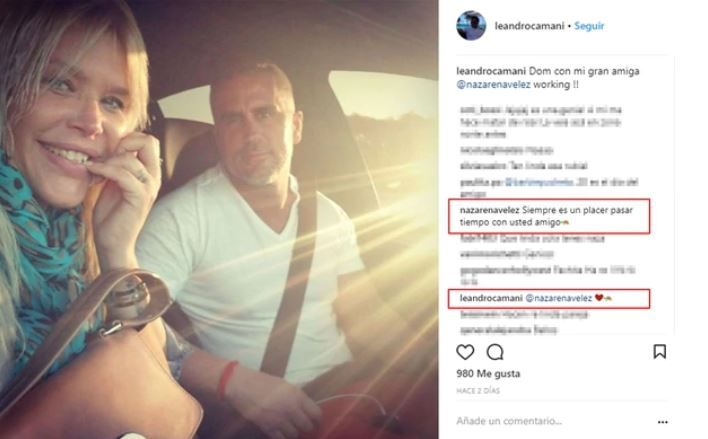Open the blue mention in the "día del amigo" comment

(x=539, y=182)
